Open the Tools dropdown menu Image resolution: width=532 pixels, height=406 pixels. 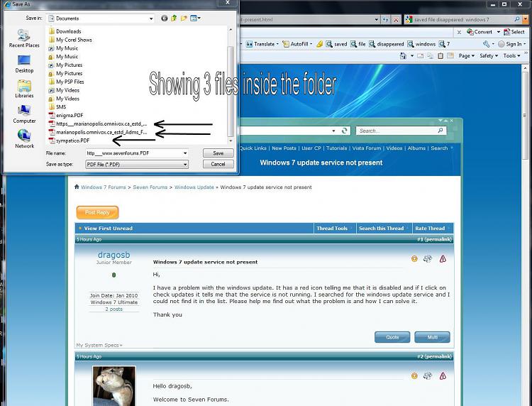[x=511, y=55]
